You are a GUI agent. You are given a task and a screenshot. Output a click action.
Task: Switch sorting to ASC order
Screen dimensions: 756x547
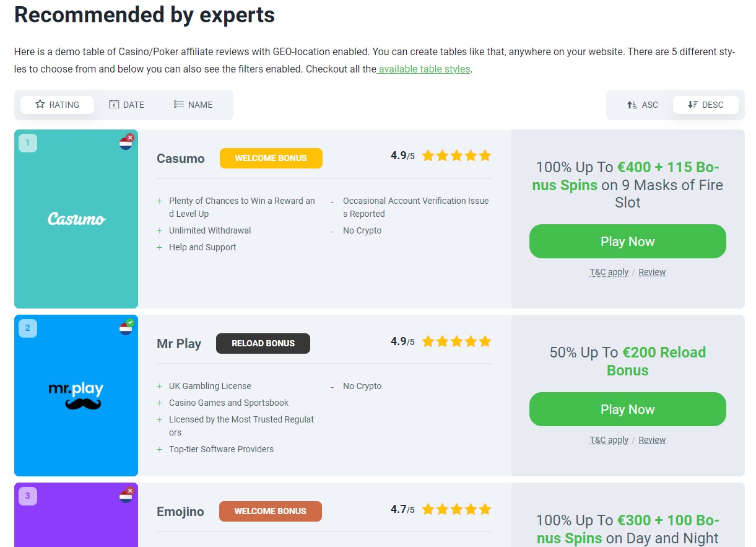642,105
